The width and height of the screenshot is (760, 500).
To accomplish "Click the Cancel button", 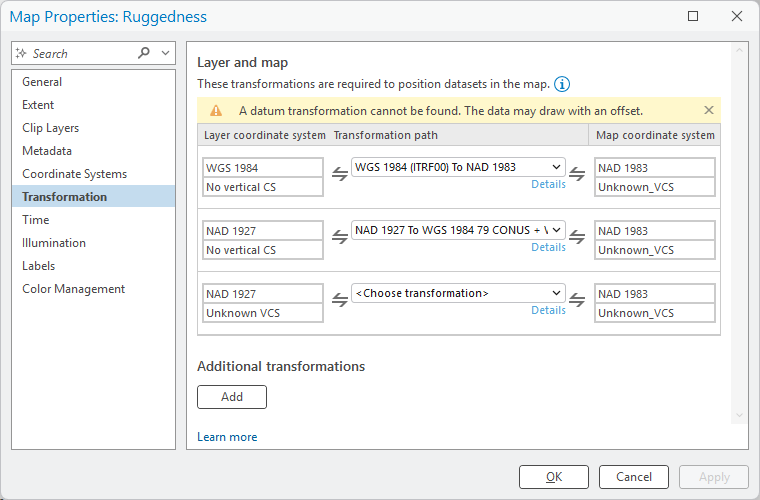I will click(x=634, y=477).
